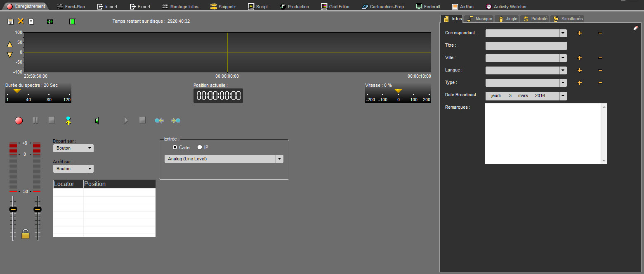Click the orange X delete icon
The image size is (644, 274).
tap(21, 21)
